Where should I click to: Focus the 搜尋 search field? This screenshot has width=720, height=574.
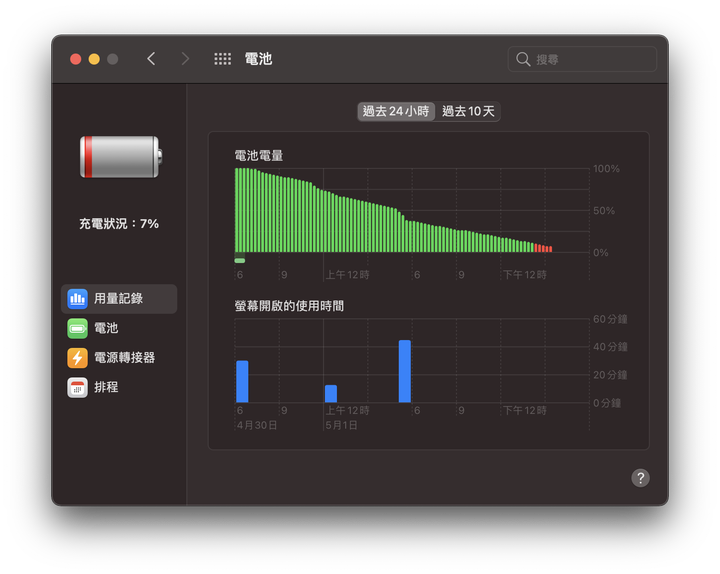tap(582, 59)
